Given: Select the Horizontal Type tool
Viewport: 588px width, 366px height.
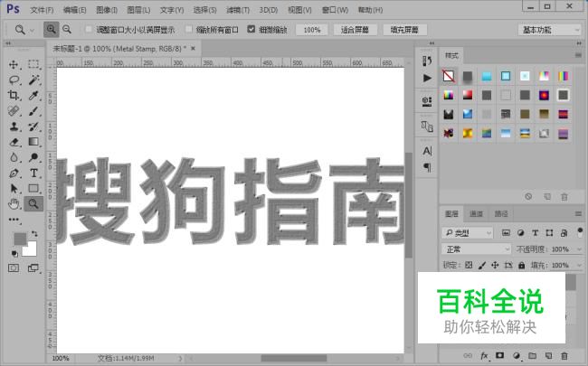Looking at the screenshot, I should [x=33, y=174].
